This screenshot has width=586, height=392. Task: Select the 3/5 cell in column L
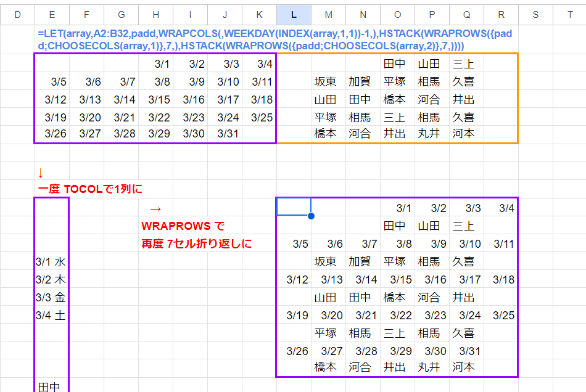coord(294,244)
